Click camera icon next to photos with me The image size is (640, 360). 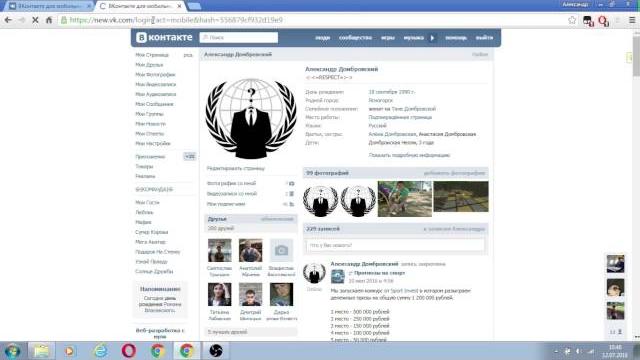pyautogui.click(x=291, y=184)
